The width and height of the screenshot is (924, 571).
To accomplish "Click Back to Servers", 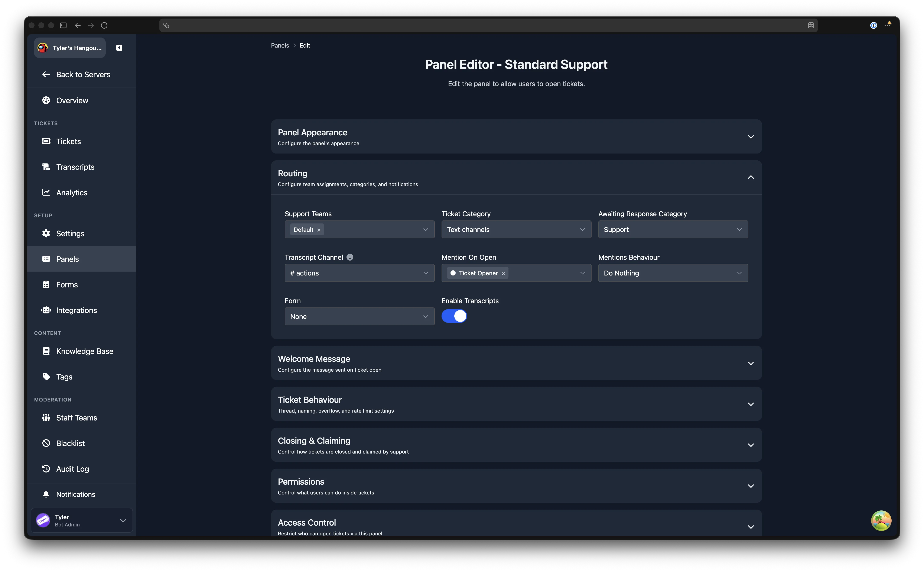I will (x=82, y=74).
